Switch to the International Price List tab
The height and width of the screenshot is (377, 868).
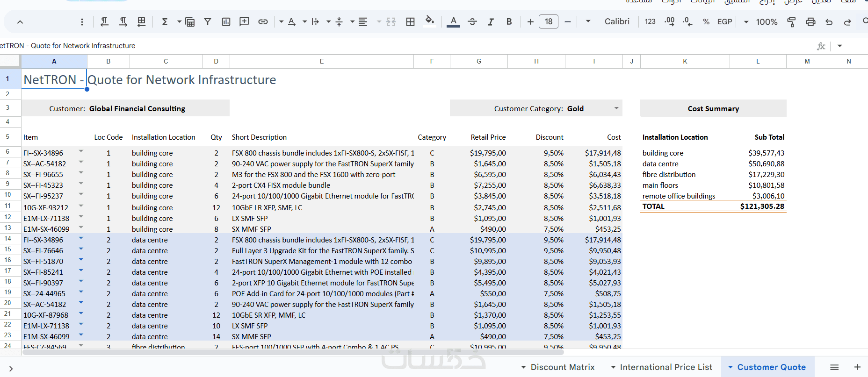pyautogui.click(x=665, y=367)
